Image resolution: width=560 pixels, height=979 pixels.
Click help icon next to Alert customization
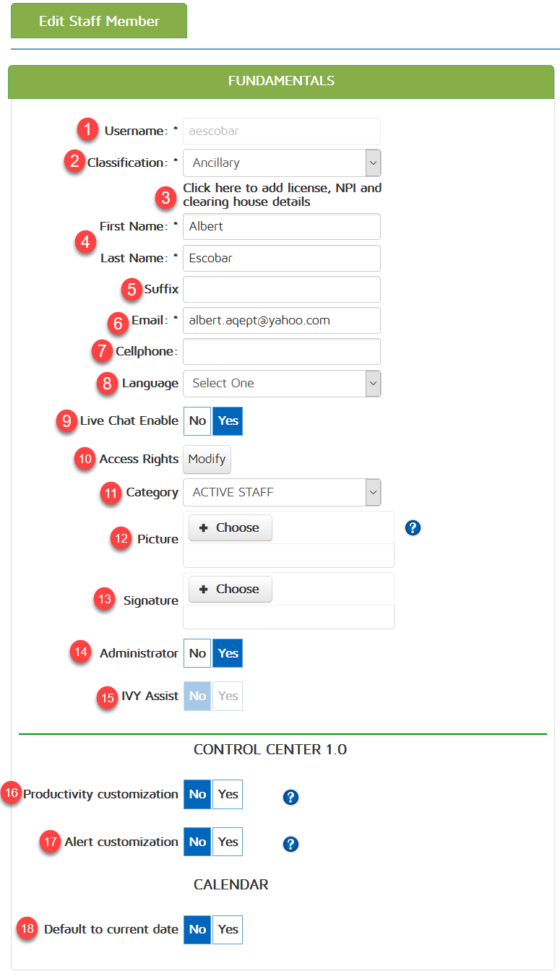(x=290, y=844)
